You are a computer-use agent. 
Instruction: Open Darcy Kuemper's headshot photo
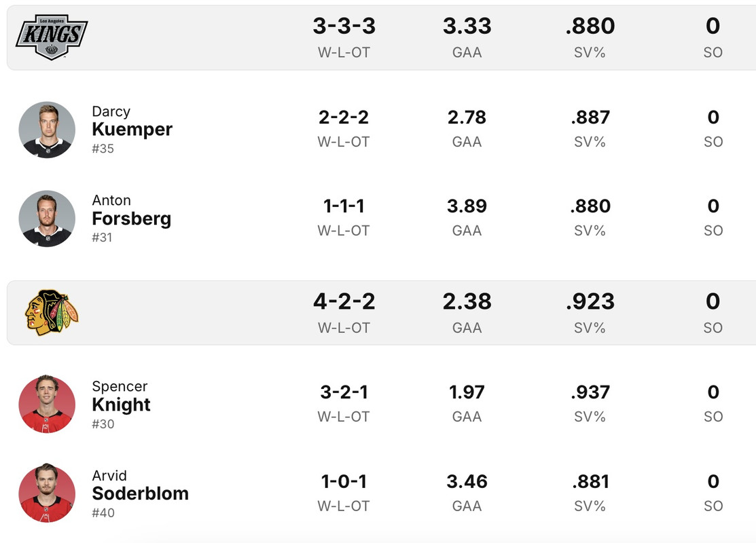tap(47, 130)
